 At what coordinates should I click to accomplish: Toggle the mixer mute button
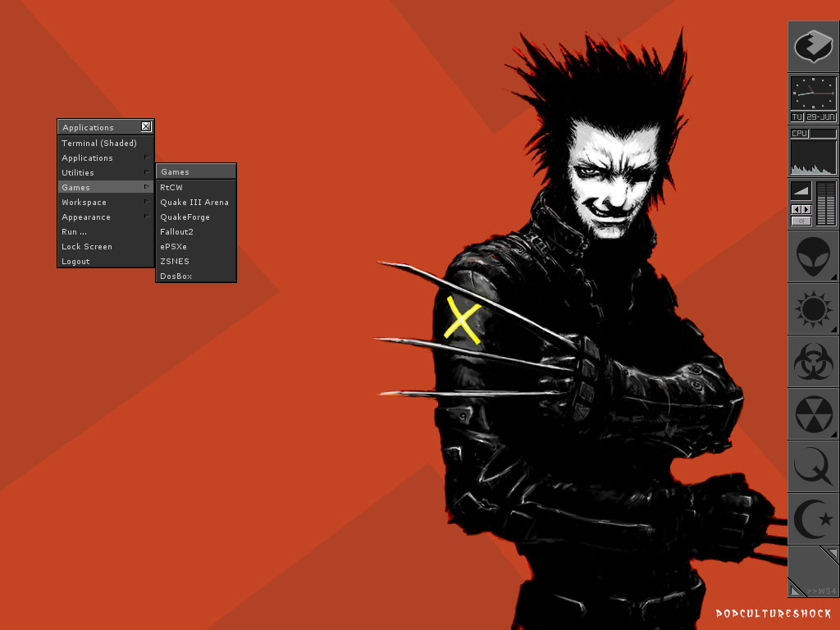click(801, 221)
